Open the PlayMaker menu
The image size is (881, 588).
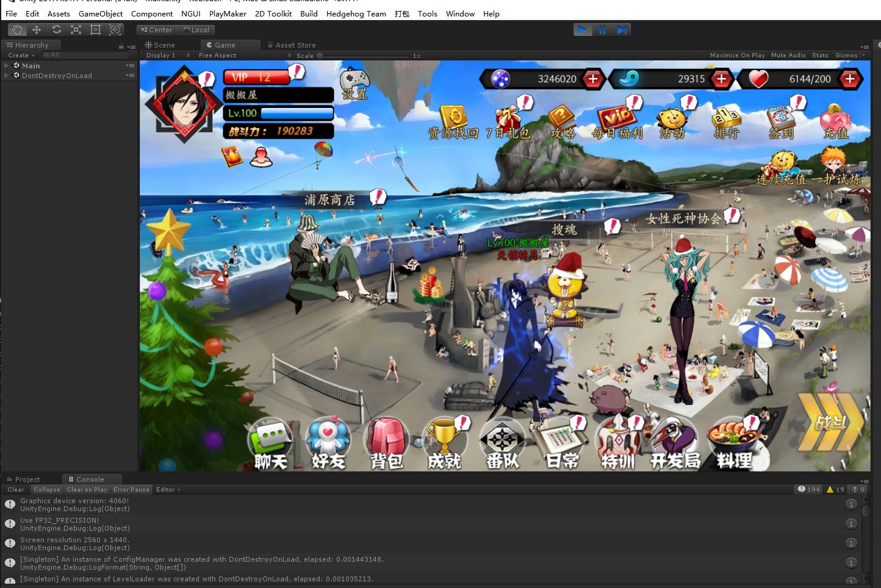click(228, 13)
